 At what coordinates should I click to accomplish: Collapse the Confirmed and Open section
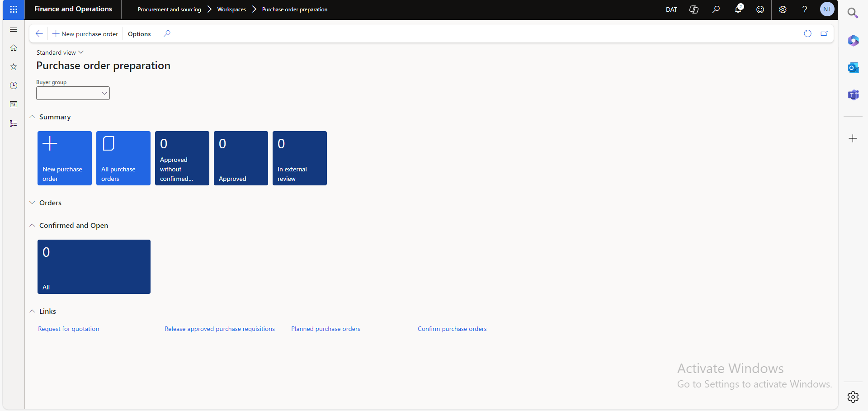coord(73,226)
